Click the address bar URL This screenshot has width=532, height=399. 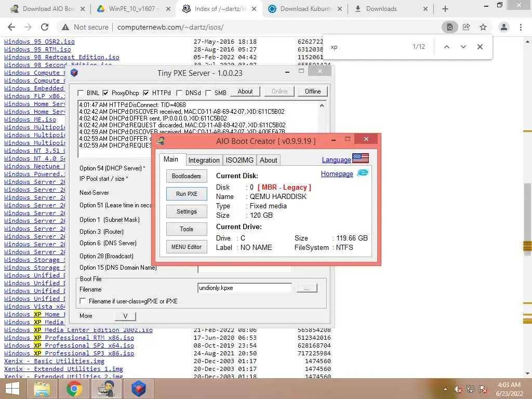pyautogui.click(x=170, y=27)
